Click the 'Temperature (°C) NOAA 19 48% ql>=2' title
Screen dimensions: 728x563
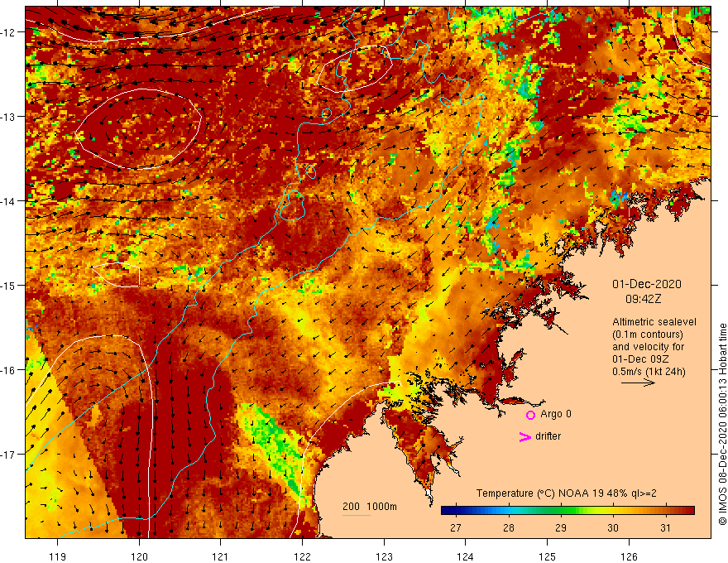pos(567,493)
